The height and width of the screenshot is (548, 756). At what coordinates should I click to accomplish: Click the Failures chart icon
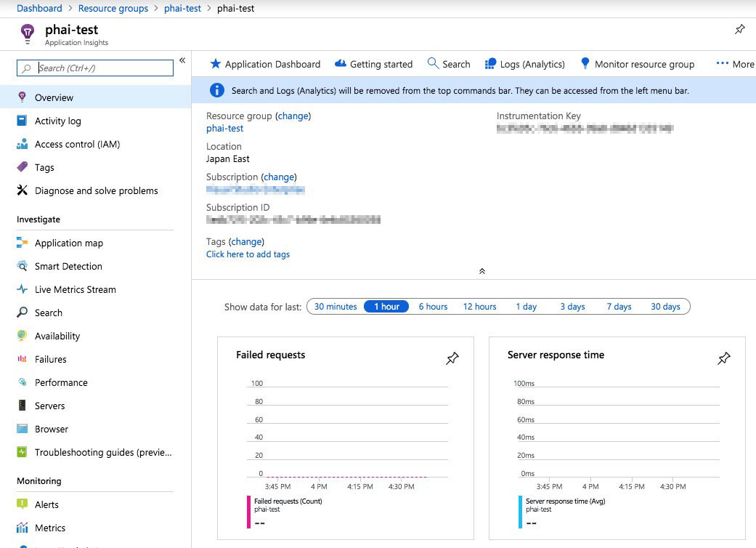(x=22, y=358)
